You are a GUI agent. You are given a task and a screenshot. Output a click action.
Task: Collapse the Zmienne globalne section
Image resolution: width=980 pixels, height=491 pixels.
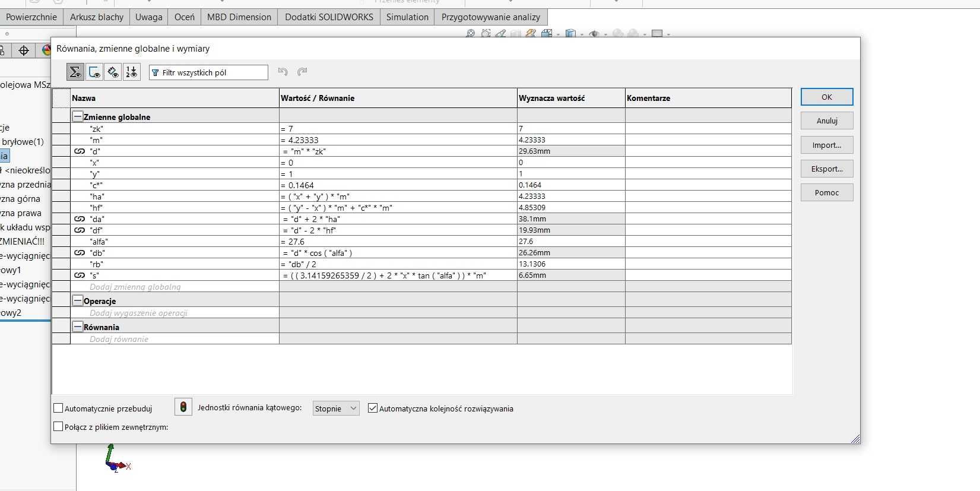(78, 116)
